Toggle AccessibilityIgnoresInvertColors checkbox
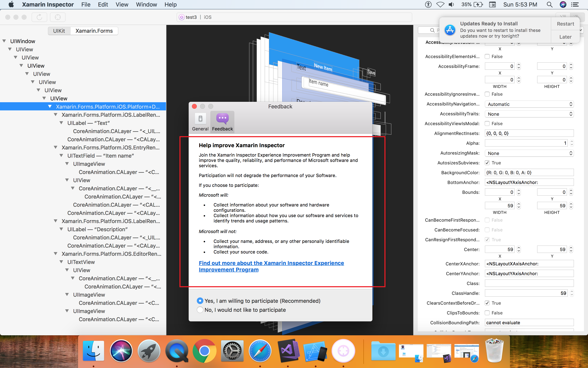 point(487,94)
